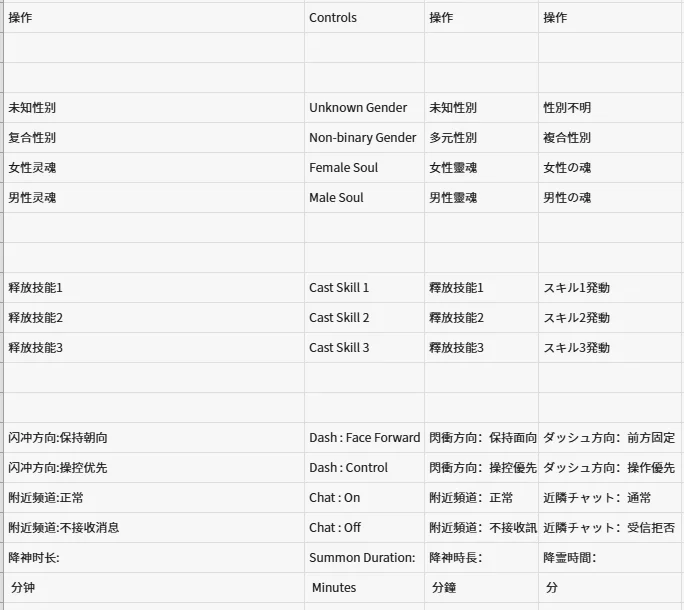
Task: Select the cell 'ダッシュ方向：操作優先'
Action: pyautogui.click(x=611, y=468)
